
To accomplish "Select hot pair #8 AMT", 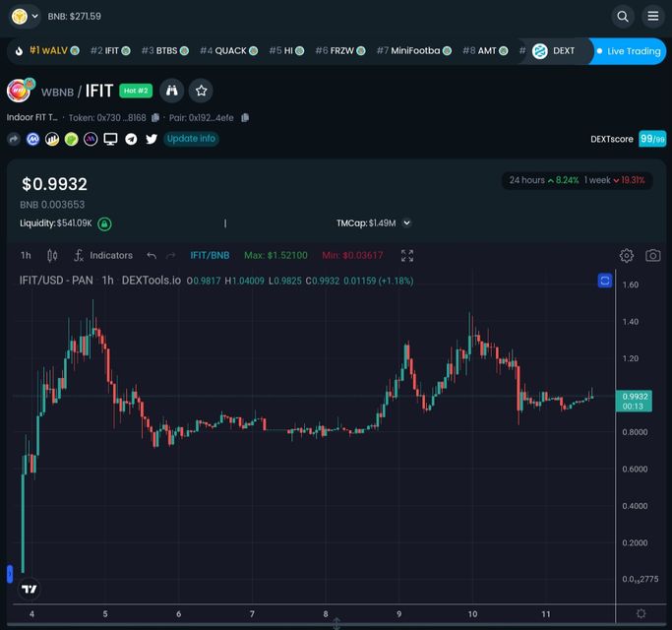I will [485, 51].
